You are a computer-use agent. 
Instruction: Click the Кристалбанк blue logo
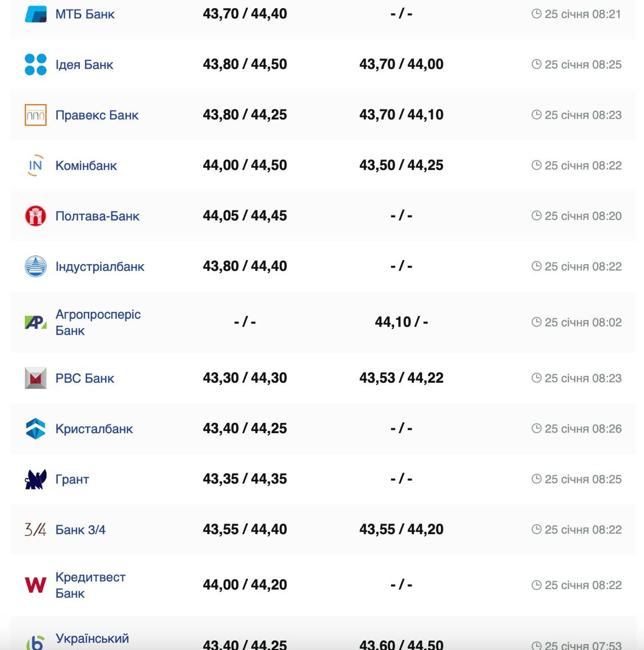pos(36,429)
